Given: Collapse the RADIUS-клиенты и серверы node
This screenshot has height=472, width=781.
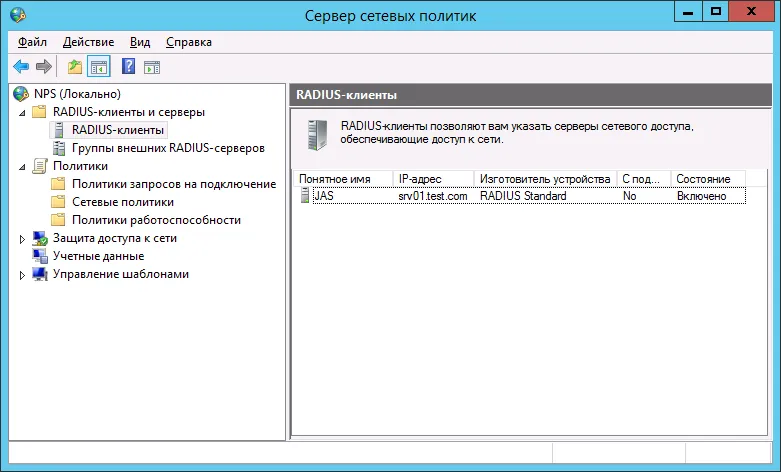Looking at the screenshot, I should (22, 113).
